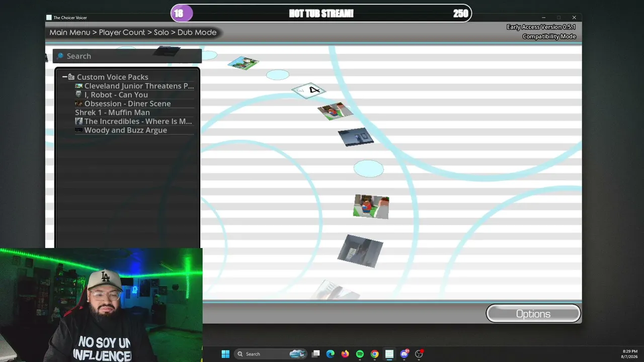Close The Choicer Voicer window
Image resolution: width=644 pixels, height=362 pixels.
coord(574,18)
